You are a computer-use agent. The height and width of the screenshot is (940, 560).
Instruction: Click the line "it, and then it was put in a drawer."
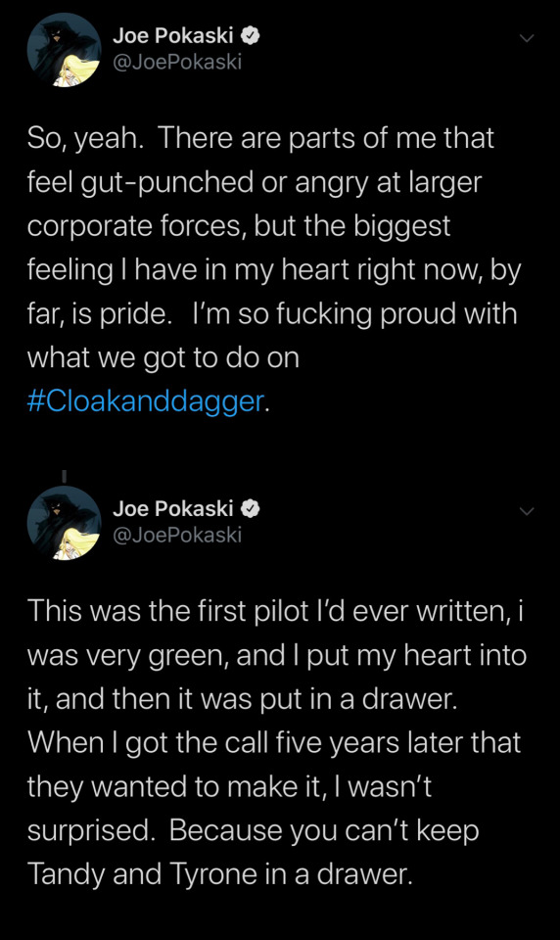tap(242, 699)
